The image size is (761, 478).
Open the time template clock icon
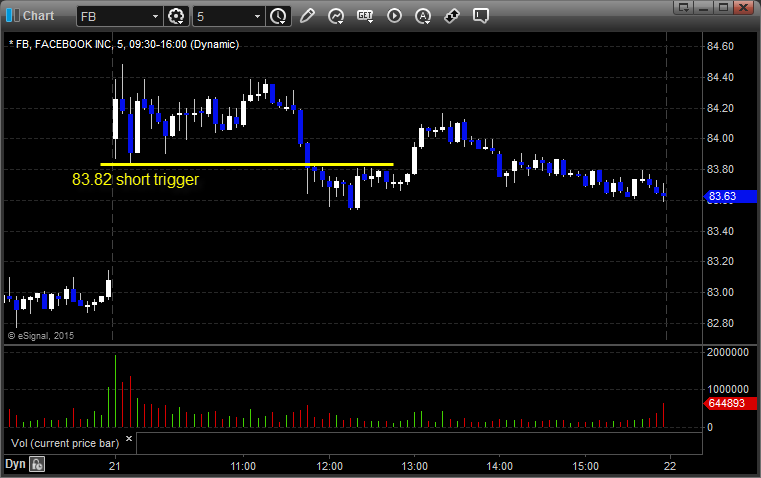278,16
